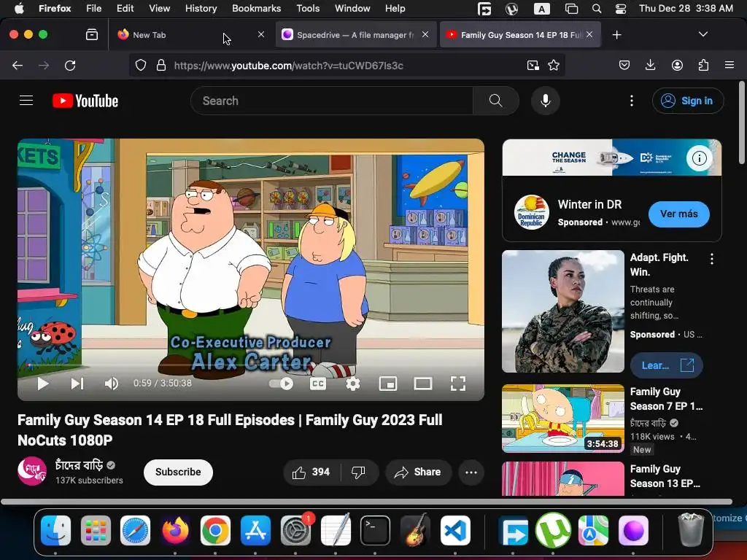Save page to Pocket

624,65
